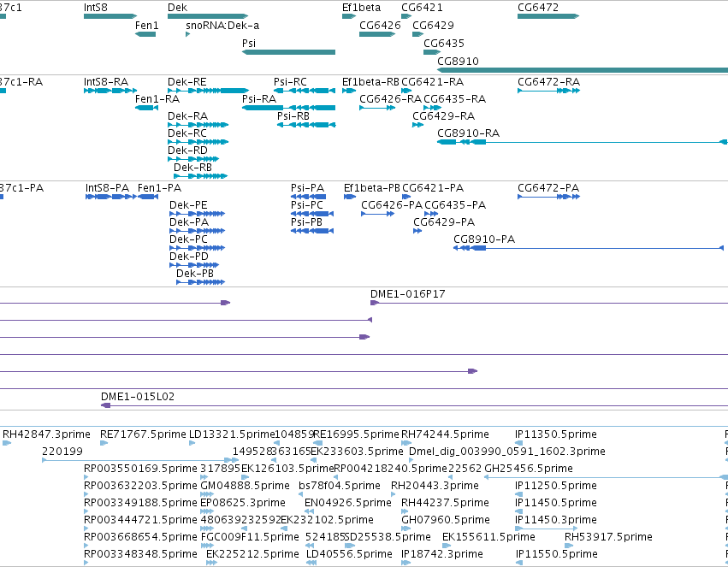Click the Dek-PD coding sequence
This screenshot has height=567, width=728.
tap(194, 265)
